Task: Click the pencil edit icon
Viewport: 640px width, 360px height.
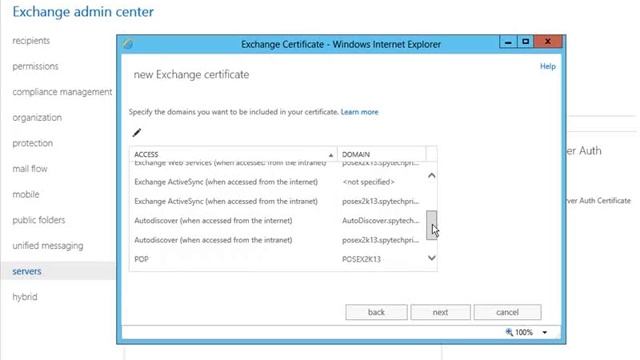Action: pyautogui.click(x=137, y=132)
